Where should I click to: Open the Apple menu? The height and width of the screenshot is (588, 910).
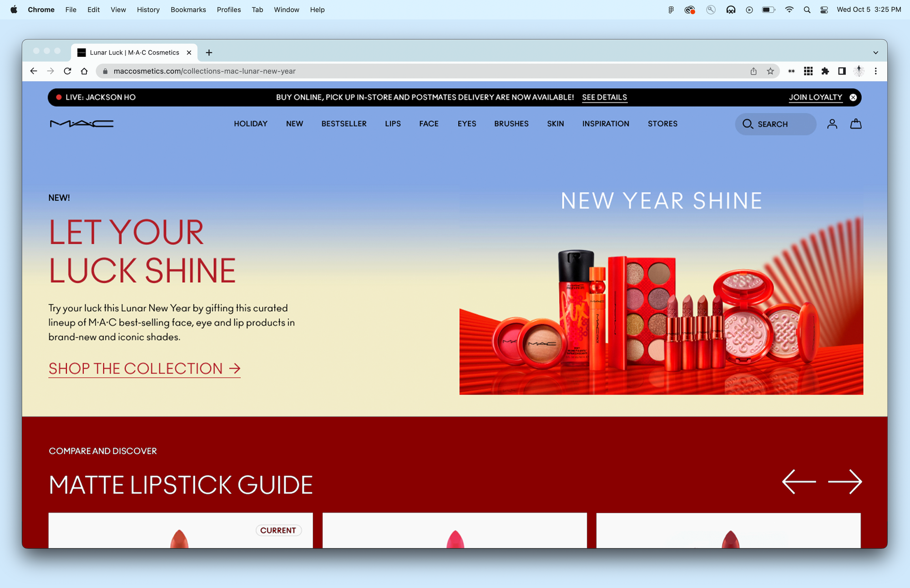point(14,10)
